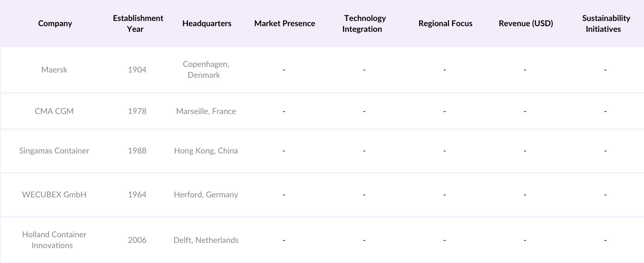Viewport: 644px width, 263px height.
Task: Select the Technology Integration column header
Action: pyautogui.click(x=364, y=23)
